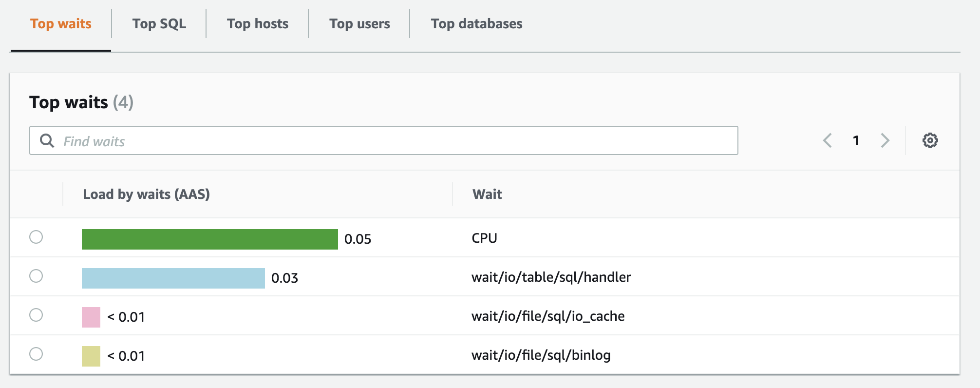This screenshot has height=388, width=980.
Task: Click the search magnifier icon
Action: (47, 141)
